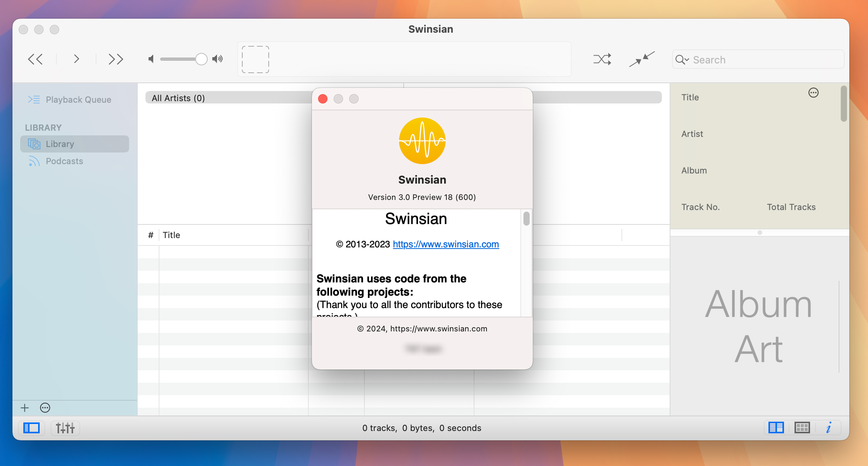Open the https://www.swinsian.com link
868x466 pixels.
446,244
